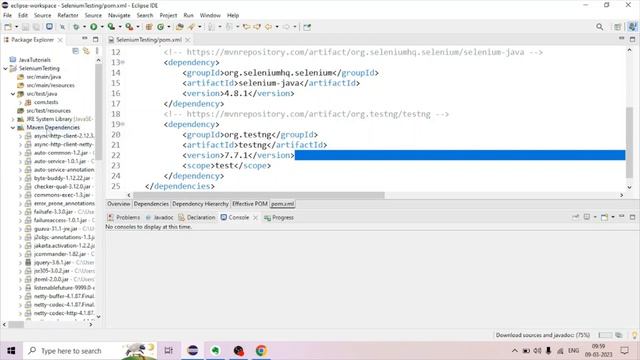Open the Run button dropdown arrow
640x360 pixels.
[102, 27]
